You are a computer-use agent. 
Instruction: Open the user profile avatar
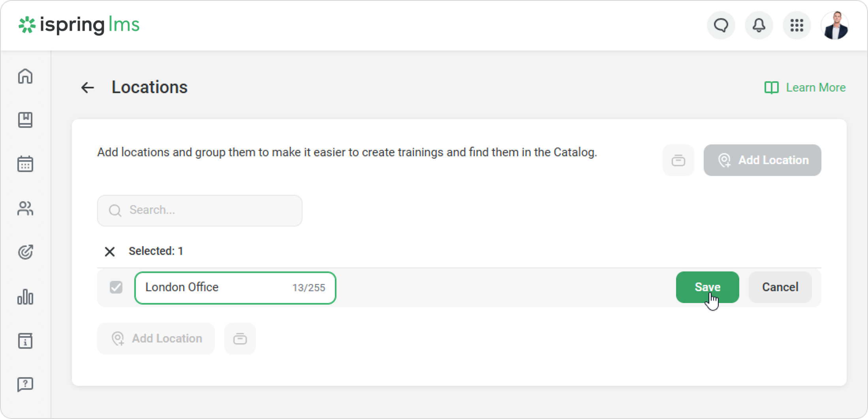(x=834, y=26)
